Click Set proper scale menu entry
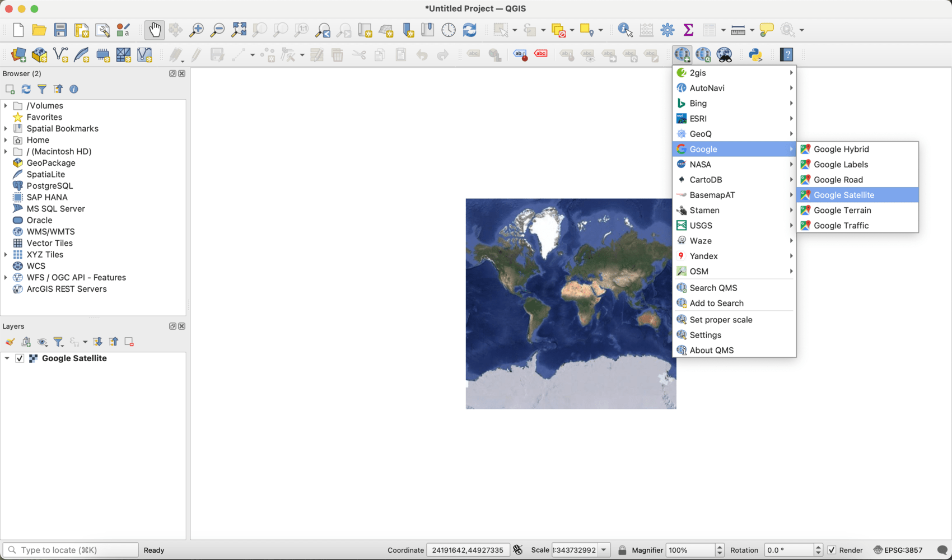The height and width of the screenshot is (560, 952). (734, 320)
